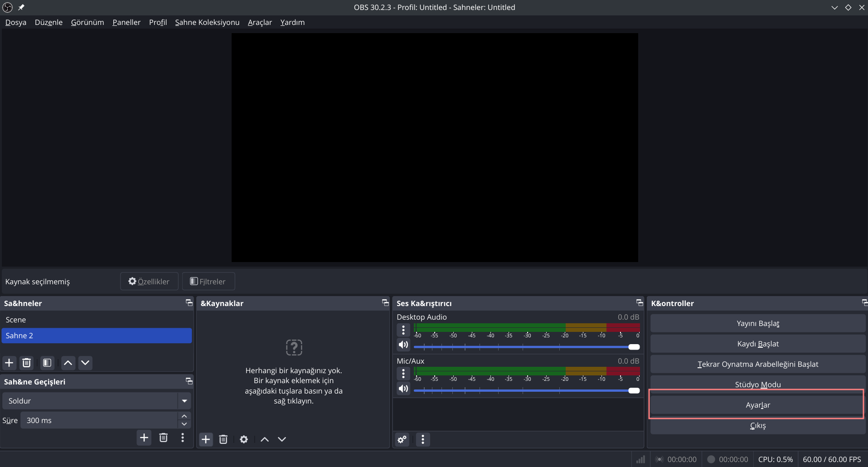Open the Paneller menu
868x467 pixels.
(126, 22)
